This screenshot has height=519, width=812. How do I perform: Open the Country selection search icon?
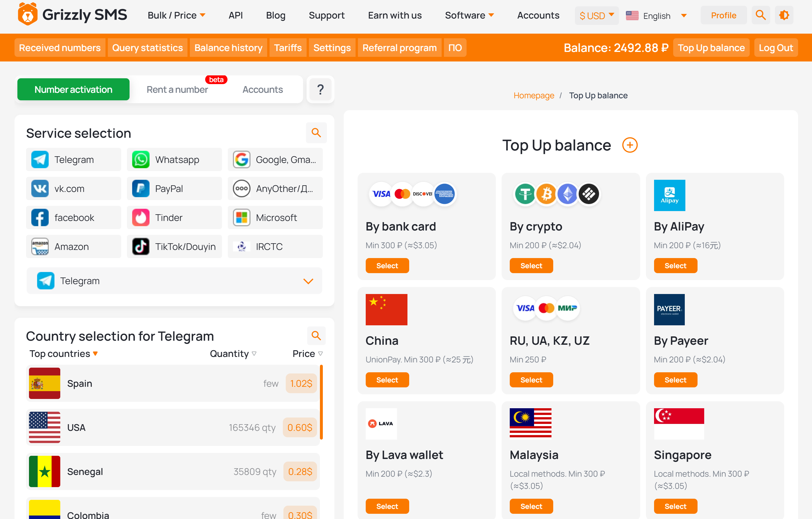click(x=316, y=335)
